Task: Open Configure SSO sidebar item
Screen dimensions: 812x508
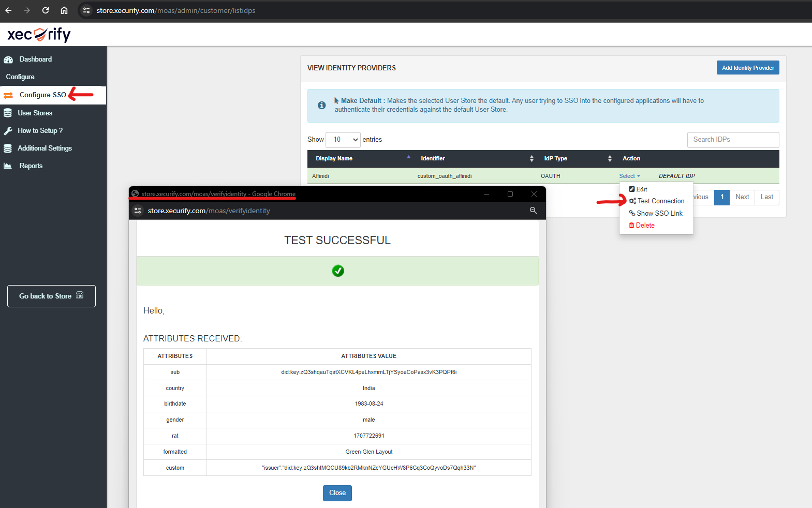Action: tap(43, 95)
